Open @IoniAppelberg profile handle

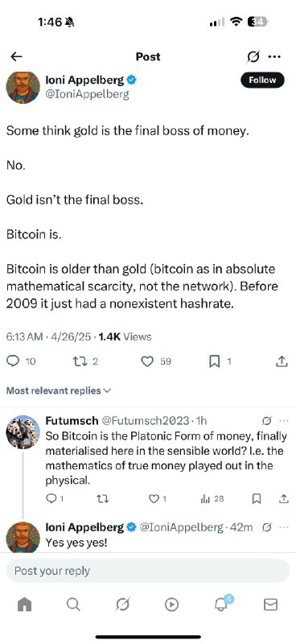click(87, 94)
